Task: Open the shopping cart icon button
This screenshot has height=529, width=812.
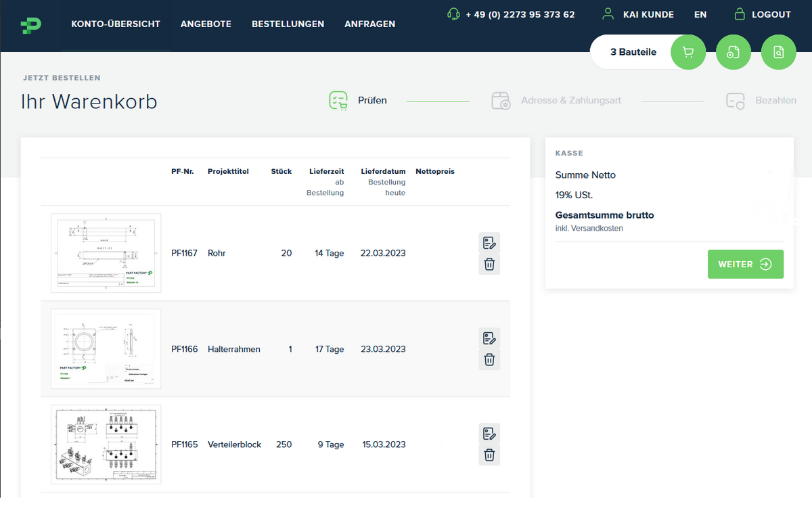Action: point(688,52)
